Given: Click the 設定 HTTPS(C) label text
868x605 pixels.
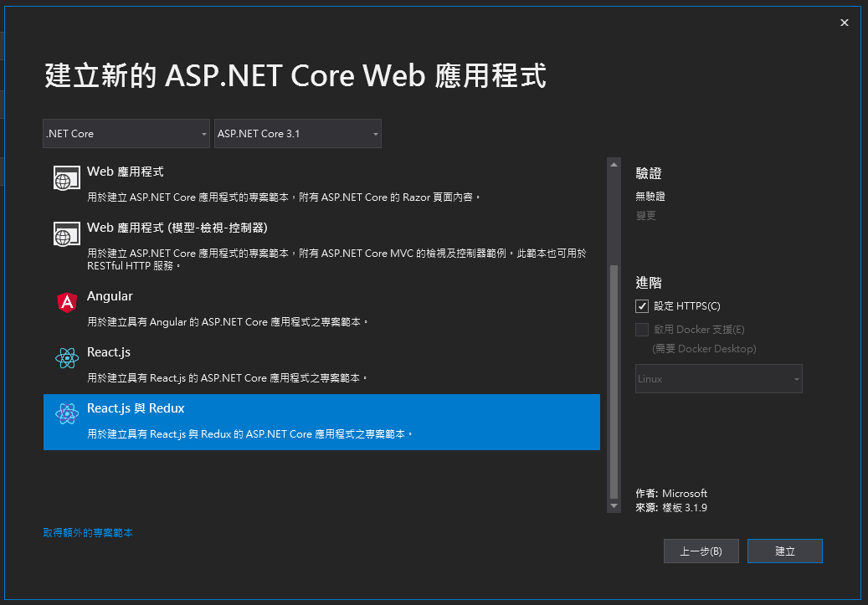Looking at the screenshot, I should point(687,306).
